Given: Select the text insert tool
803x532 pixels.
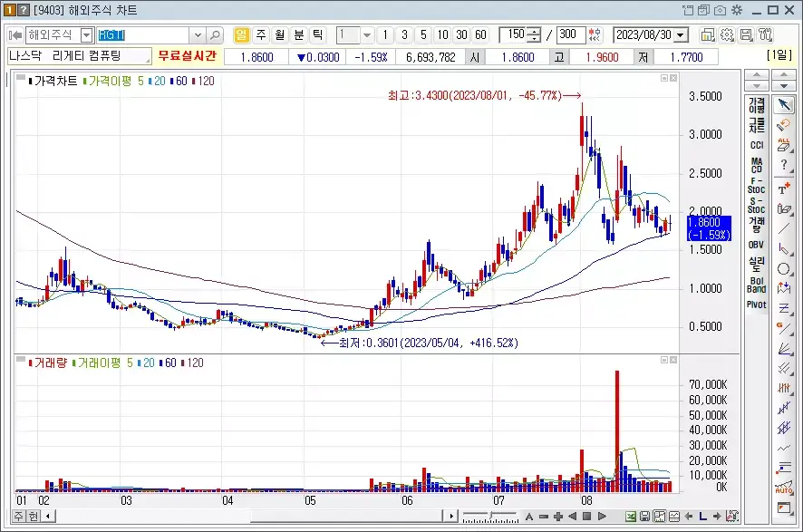Looking at the screenshot, I should click(784, 189).
